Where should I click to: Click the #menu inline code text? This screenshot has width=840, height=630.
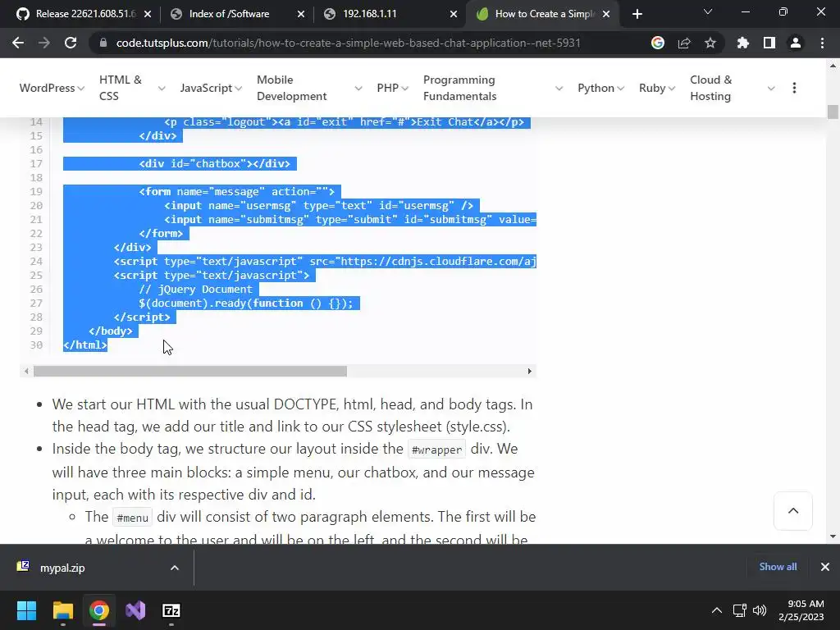coord(132,518)
